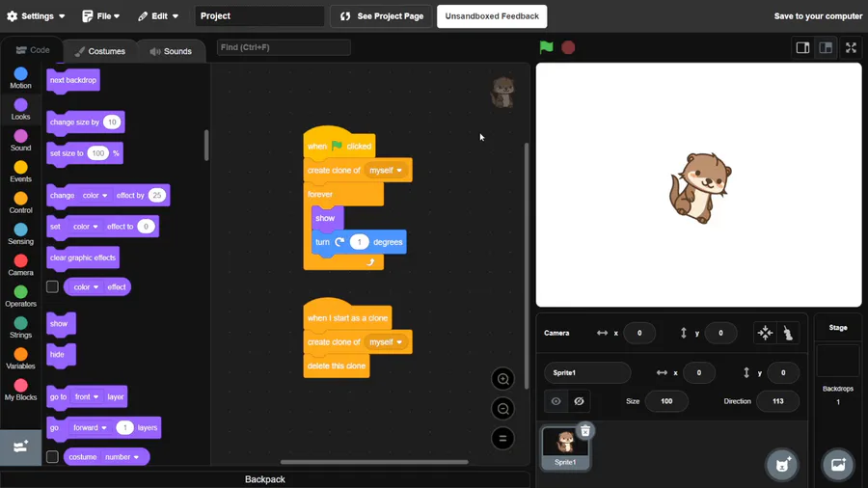Select the Motion block category
This screenshot has height=488, width=868.
pyautogui.click(x=20, y=78)
